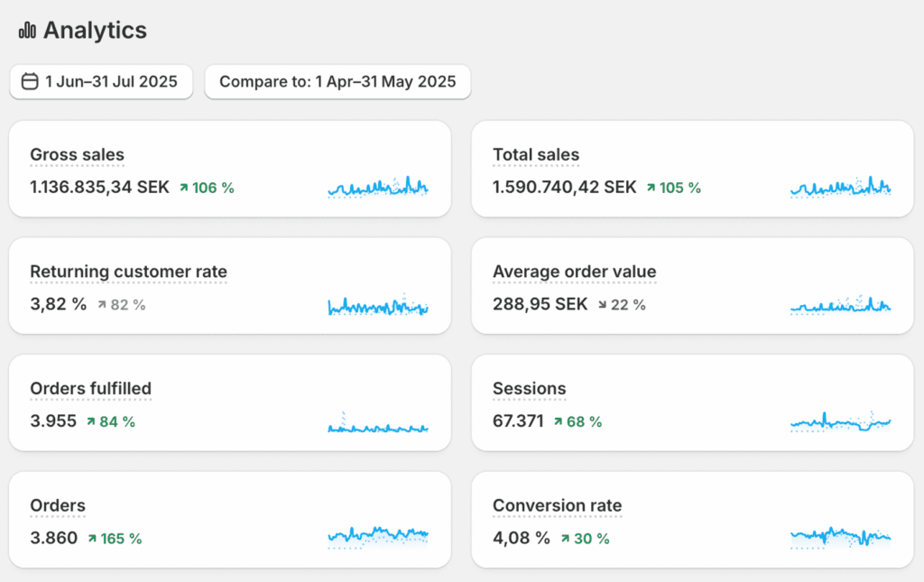Click the Analytics bar chart icon

click(27, 31)
